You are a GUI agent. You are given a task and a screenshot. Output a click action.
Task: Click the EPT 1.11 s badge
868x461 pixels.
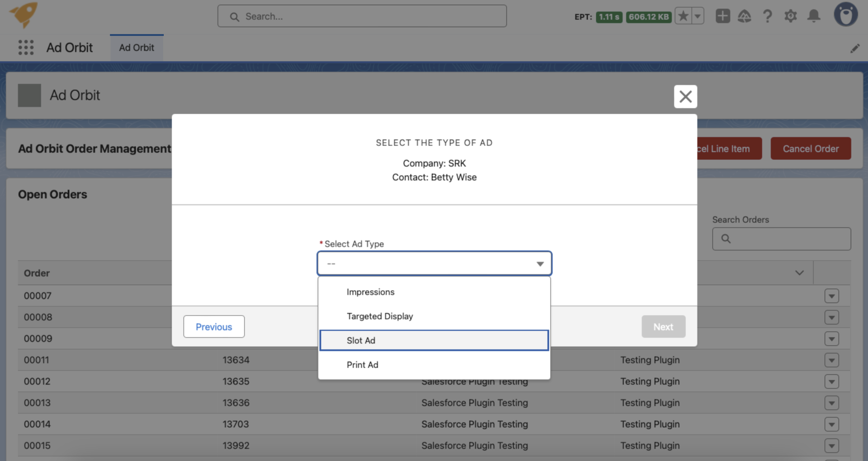609,17
